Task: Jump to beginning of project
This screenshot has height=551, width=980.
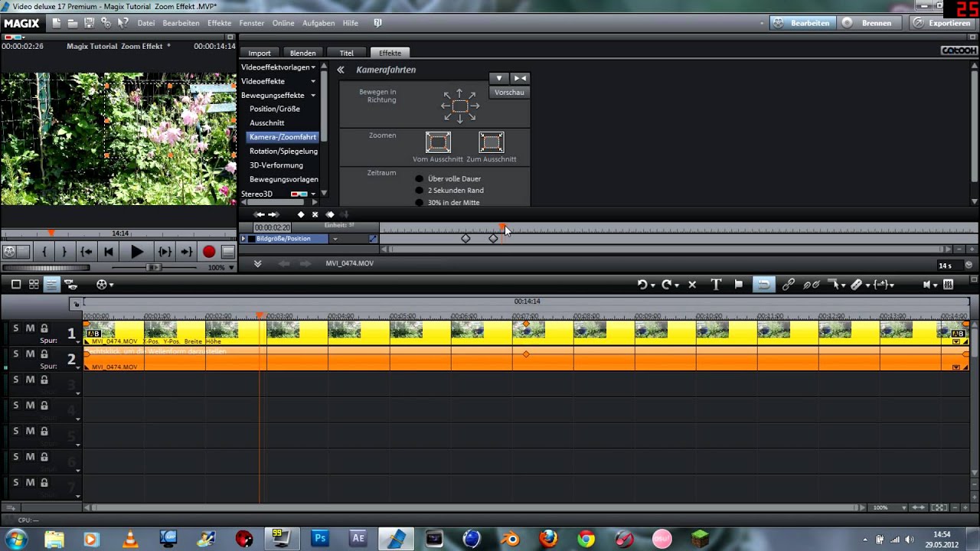Action: point(109,252)
